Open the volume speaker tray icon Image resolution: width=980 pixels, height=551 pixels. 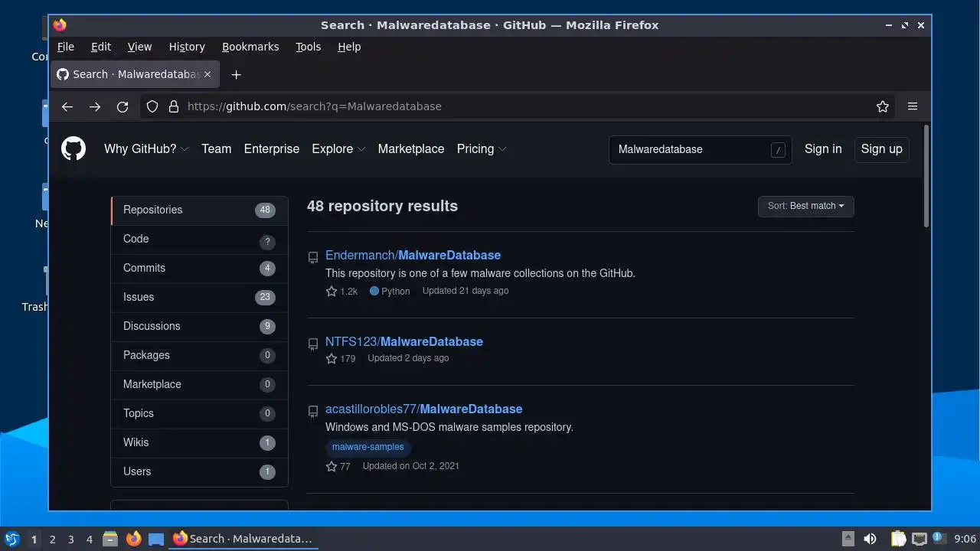(870, 539)
